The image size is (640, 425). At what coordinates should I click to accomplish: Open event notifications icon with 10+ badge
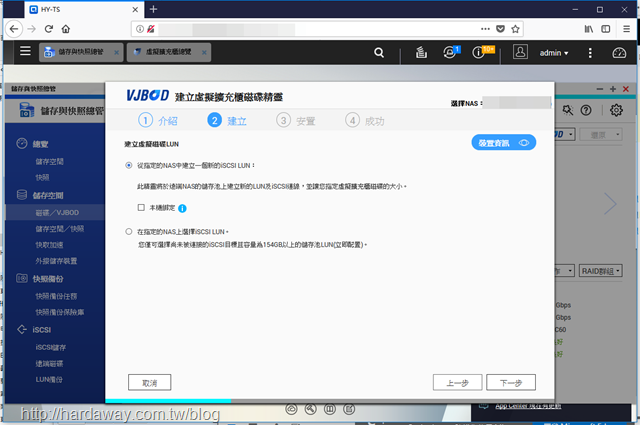point(481,52)
